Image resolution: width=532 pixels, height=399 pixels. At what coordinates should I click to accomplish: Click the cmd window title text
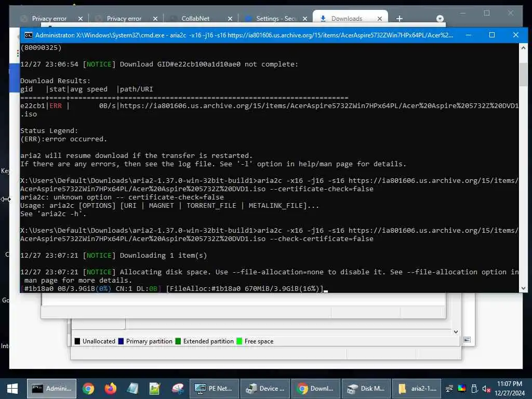pos(244,35)
